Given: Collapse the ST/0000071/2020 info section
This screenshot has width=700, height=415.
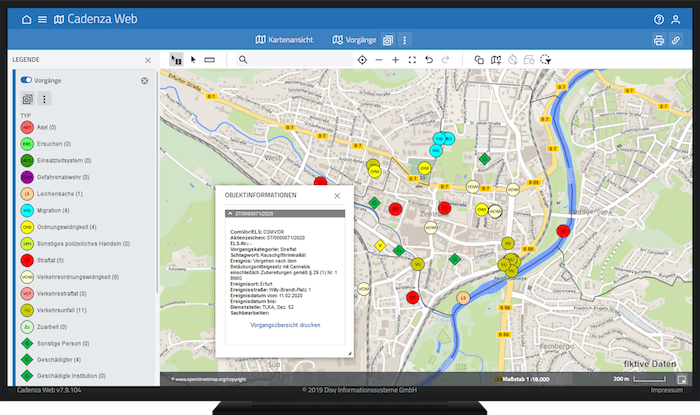Looking at the screenshot, I should (x=285, y=214).
